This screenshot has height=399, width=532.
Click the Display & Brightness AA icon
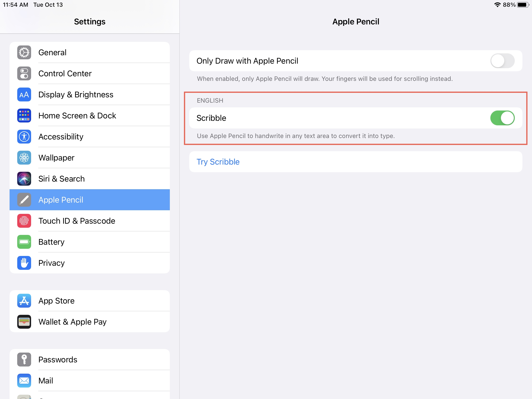tap(24, 94)
